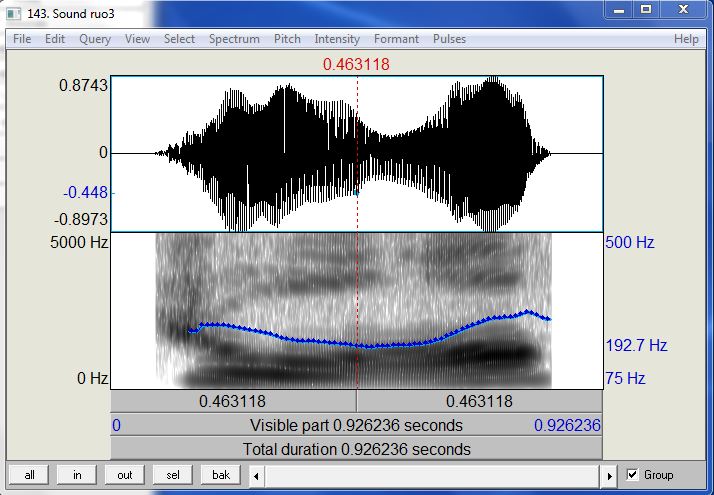Click the 75 Hz pitch floor label
Image resolution: width=714 pixels, height=495 pixels.
click(x=625, y=378)
